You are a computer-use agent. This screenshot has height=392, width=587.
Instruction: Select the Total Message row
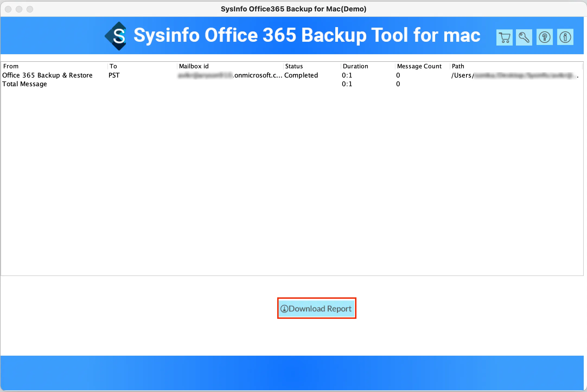coord(24,84)
